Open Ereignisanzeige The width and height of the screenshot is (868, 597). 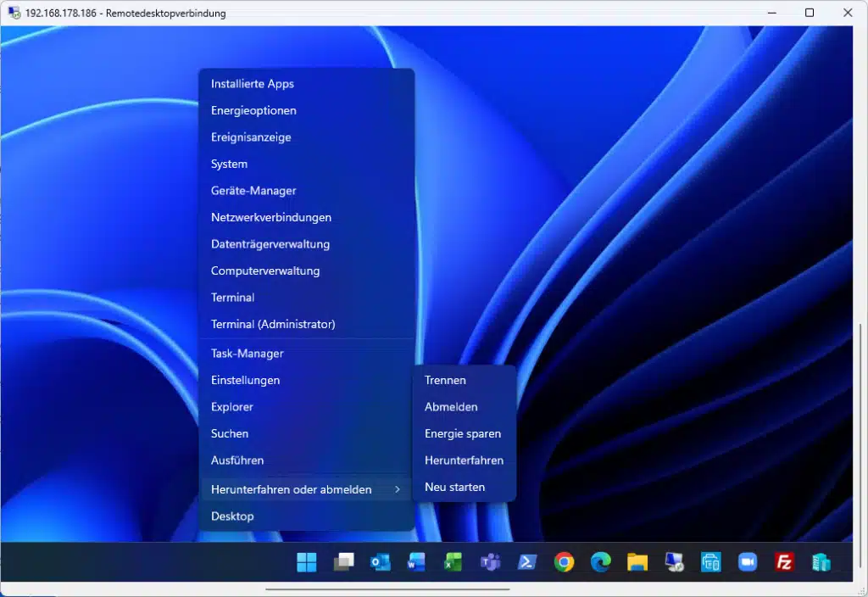click(x=306, y=137)
